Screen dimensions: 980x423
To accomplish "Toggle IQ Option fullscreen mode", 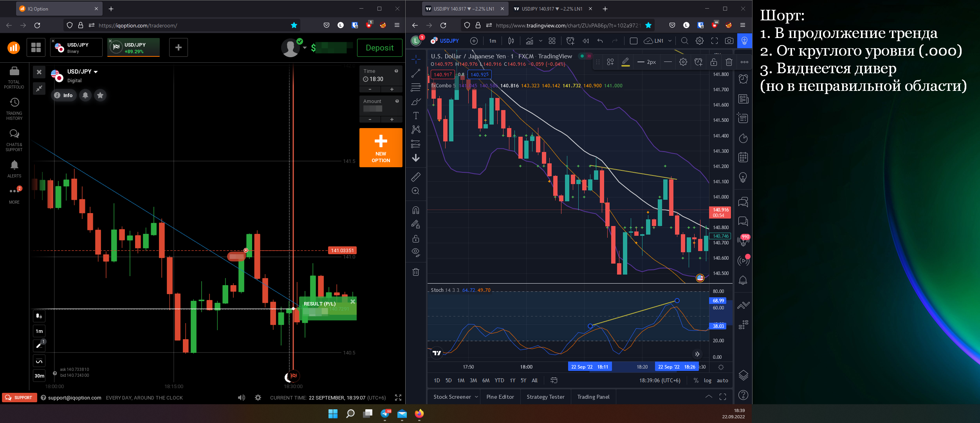I will (398, 398).
